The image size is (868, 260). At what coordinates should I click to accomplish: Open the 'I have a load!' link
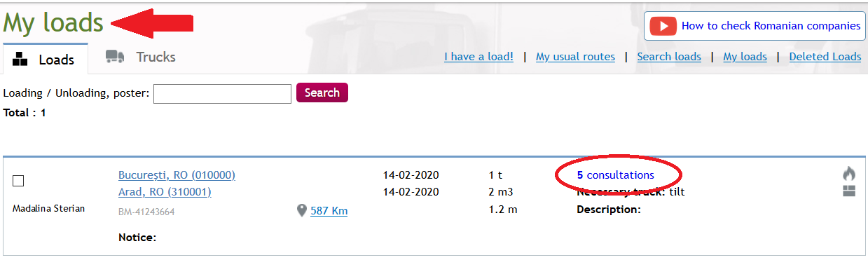pyautogui.click(x=478, y=57)
